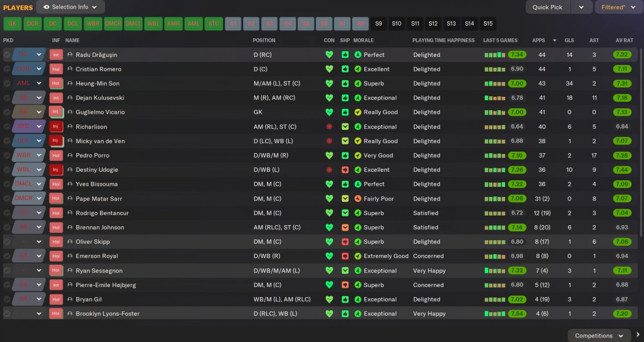
Task: Click Oliver Skipp's green condition heart
Action: 329,242
